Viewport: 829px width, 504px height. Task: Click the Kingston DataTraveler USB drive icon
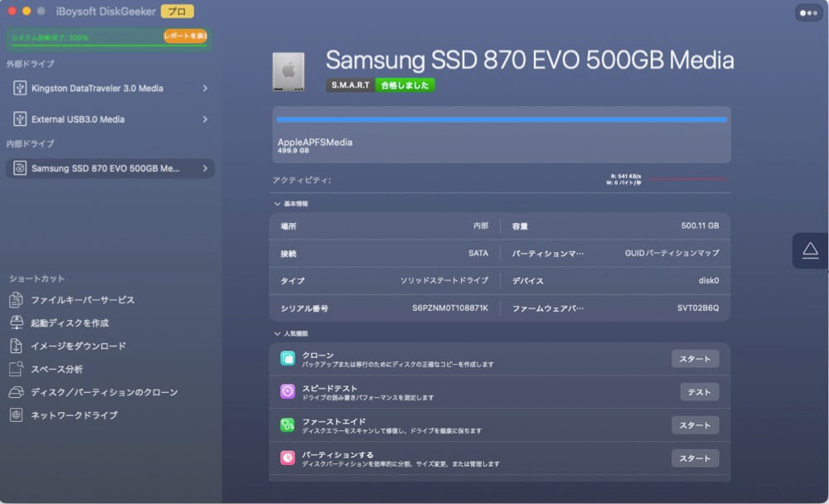click(x=20, y=89)
